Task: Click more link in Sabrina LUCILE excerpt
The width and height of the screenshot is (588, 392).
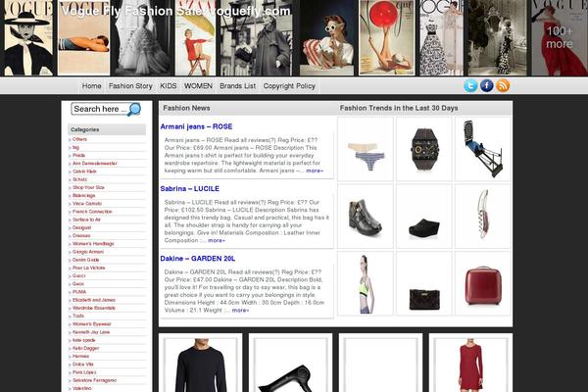Action: pos(217,240)
